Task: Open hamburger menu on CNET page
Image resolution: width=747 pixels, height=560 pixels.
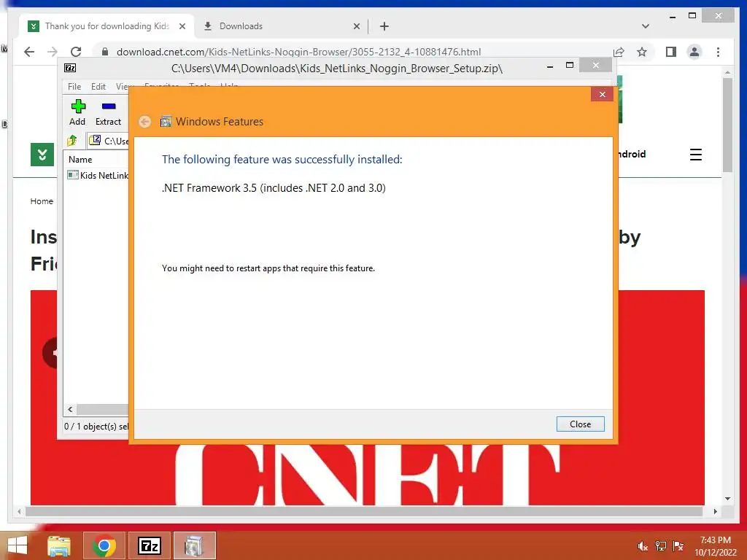Action: (x=695, y=155)
